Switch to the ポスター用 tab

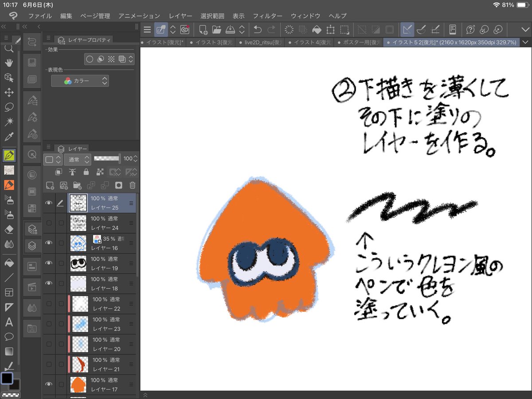click(x=359, y=42)
